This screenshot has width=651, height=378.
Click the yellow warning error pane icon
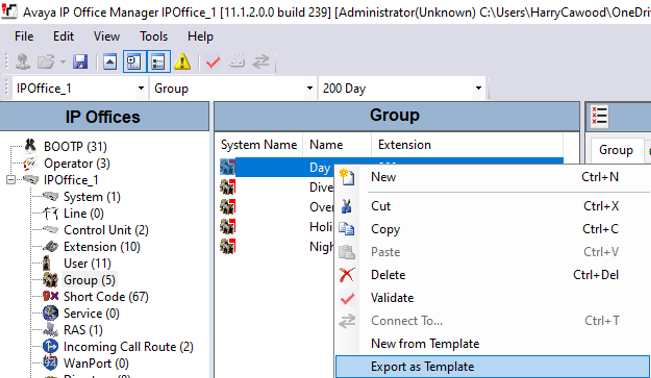click(182, 62)
